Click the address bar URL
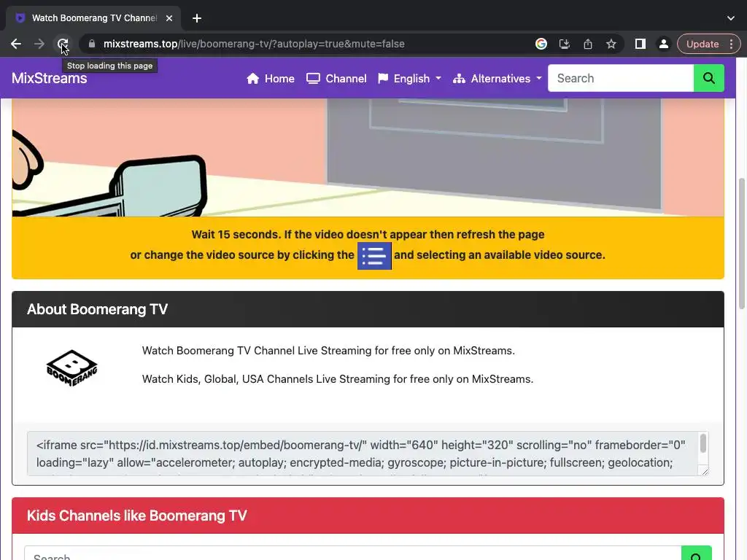The width and height of the screenshot is (747, 560). [x=254, y=44]
